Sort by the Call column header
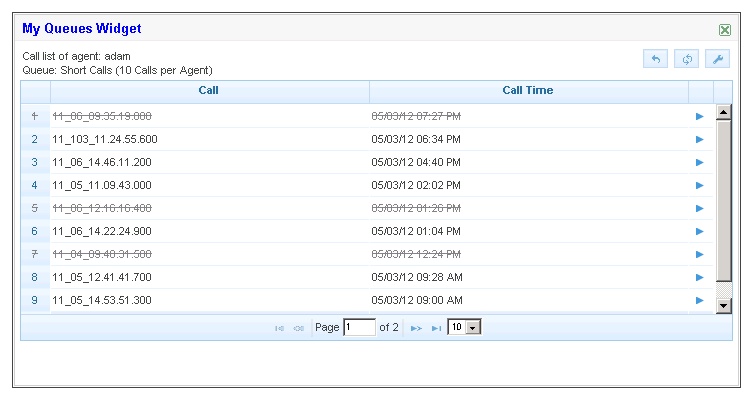Screen dimensions: 749x405 click(x=208, y=91)
